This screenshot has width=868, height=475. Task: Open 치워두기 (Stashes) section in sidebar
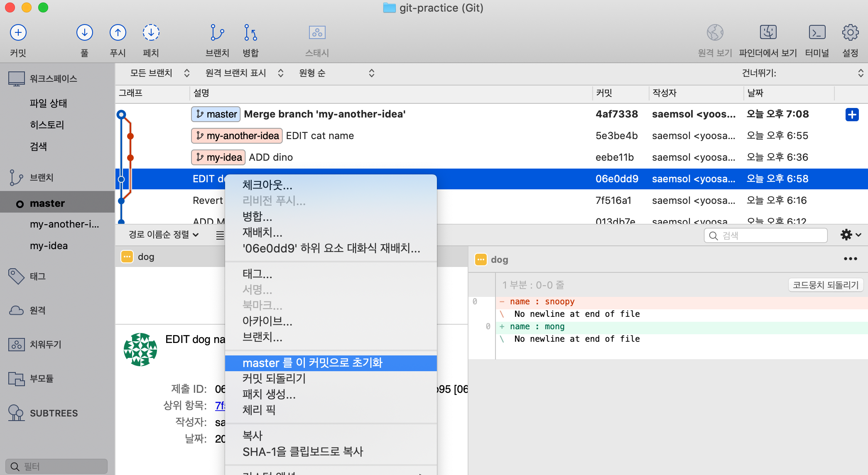tap(46, 344)
